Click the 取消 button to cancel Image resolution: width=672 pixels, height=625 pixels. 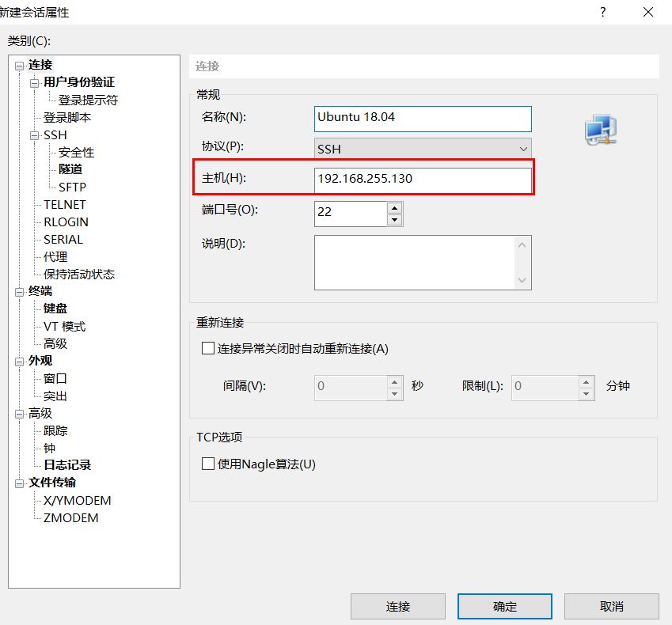tap(610, 606)
